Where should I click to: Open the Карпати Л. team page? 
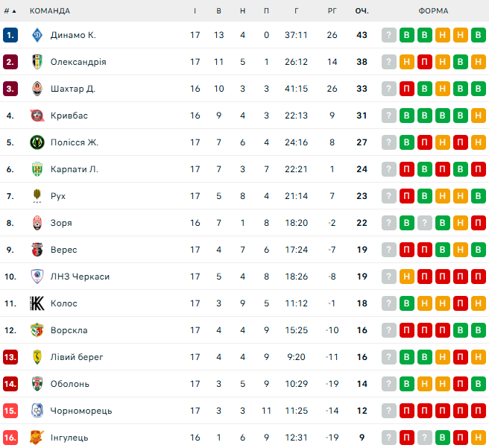[75, 169]
